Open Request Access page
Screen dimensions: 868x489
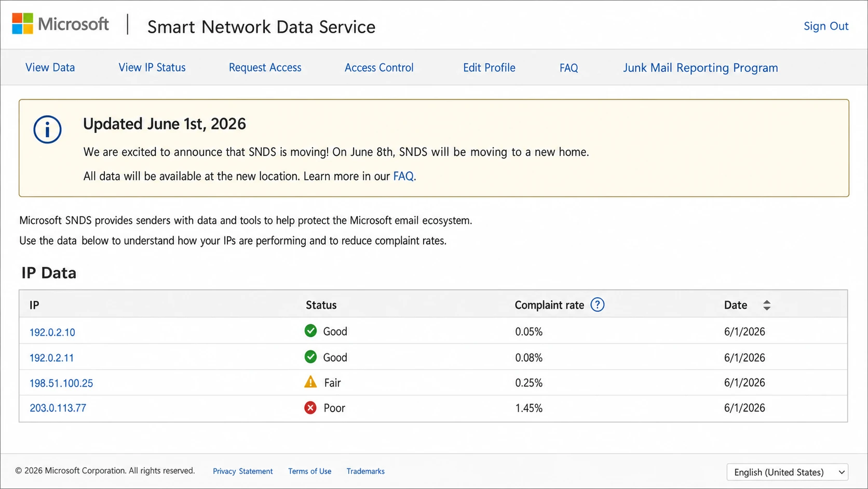pyautogui.click(x=265, y=68)
